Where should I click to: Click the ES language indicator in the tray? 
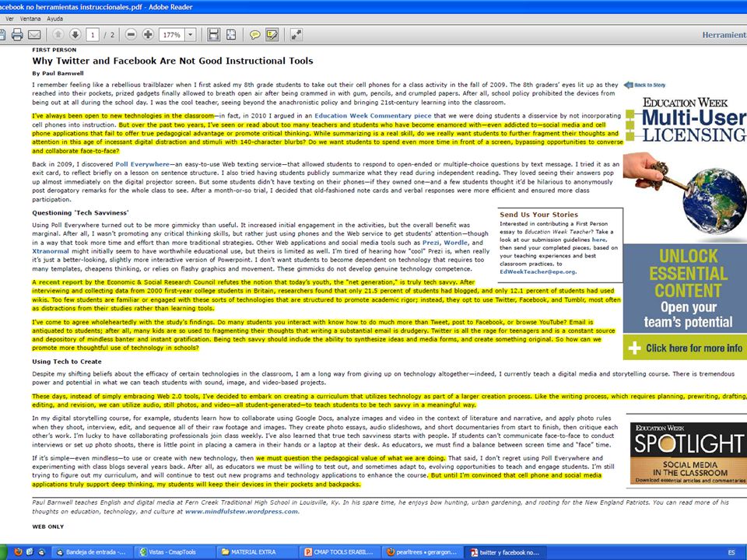pos(731,553)
